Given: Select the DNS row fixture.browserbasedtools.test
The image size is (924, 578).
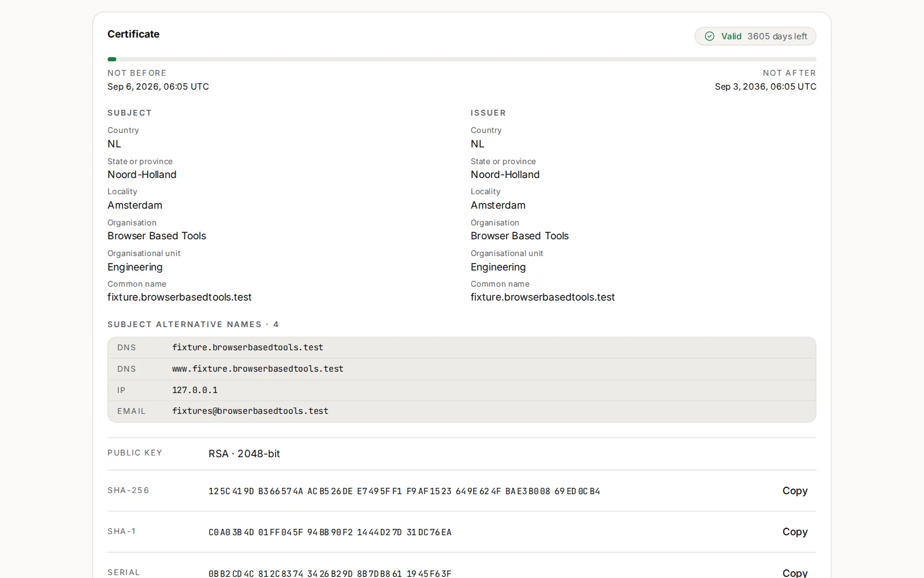Looking at the screenshot, I should (462, 347).
